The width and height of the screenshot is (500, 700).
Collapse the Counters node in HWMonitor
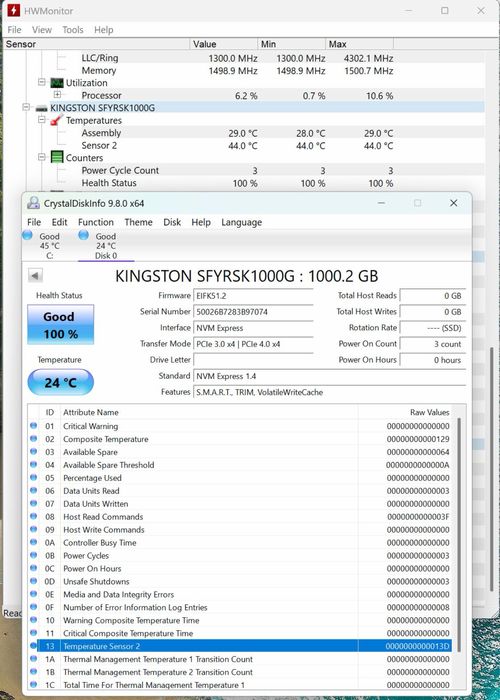coord(42,157)
